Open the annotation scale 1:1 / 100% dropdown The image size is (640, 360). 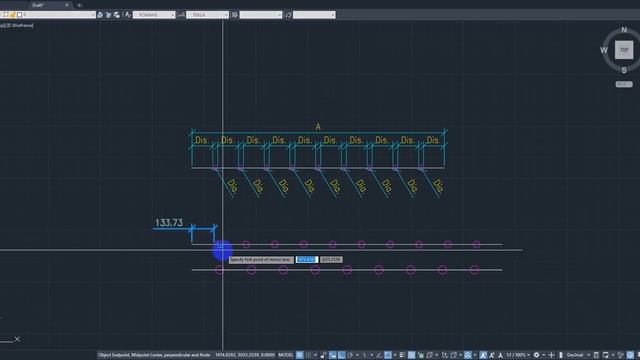coord(518,355)
